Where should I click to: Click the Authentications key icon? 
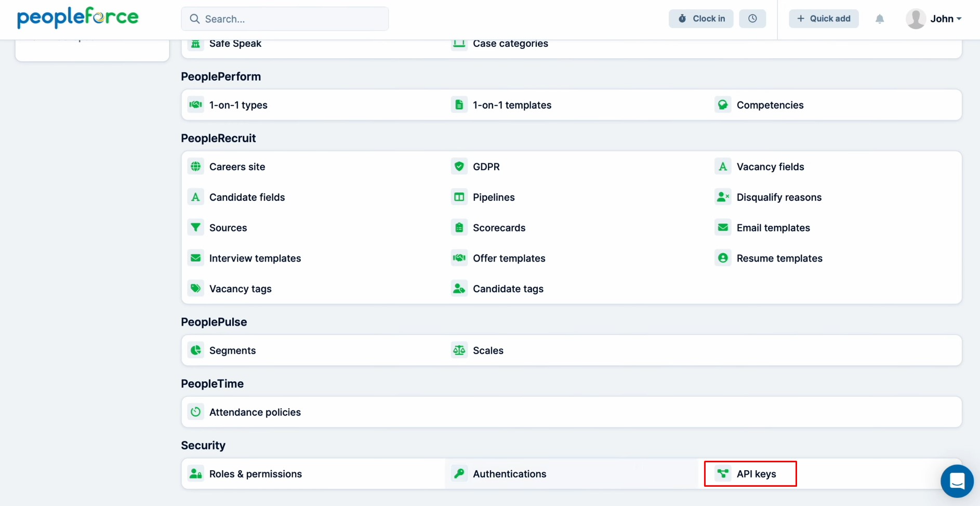click(459, 473)
